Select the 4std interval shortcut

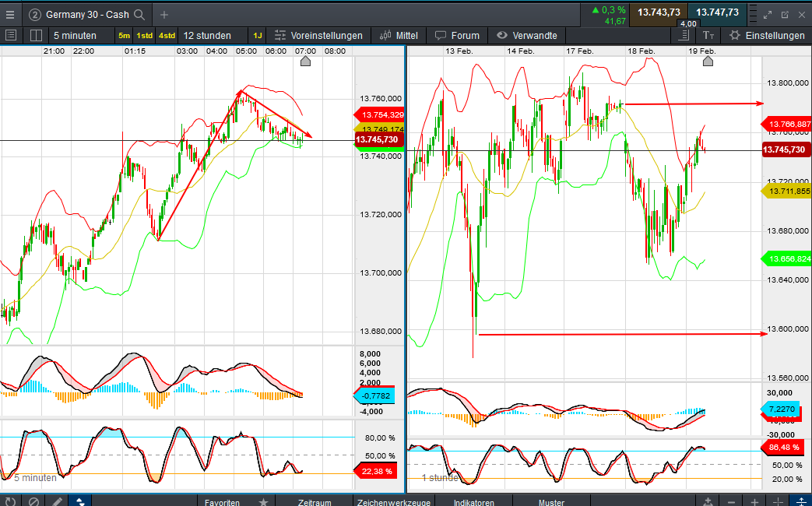(x=167, y=36)
